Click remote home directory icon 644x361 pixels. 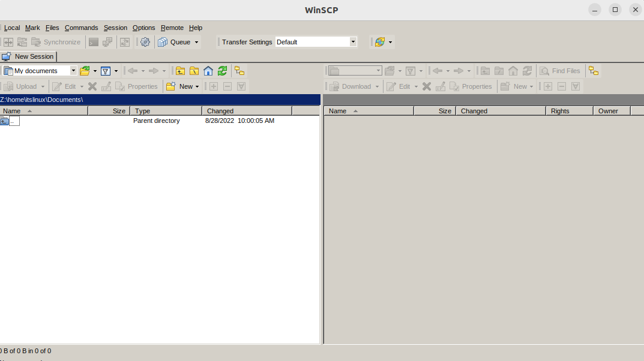(513, 71)
